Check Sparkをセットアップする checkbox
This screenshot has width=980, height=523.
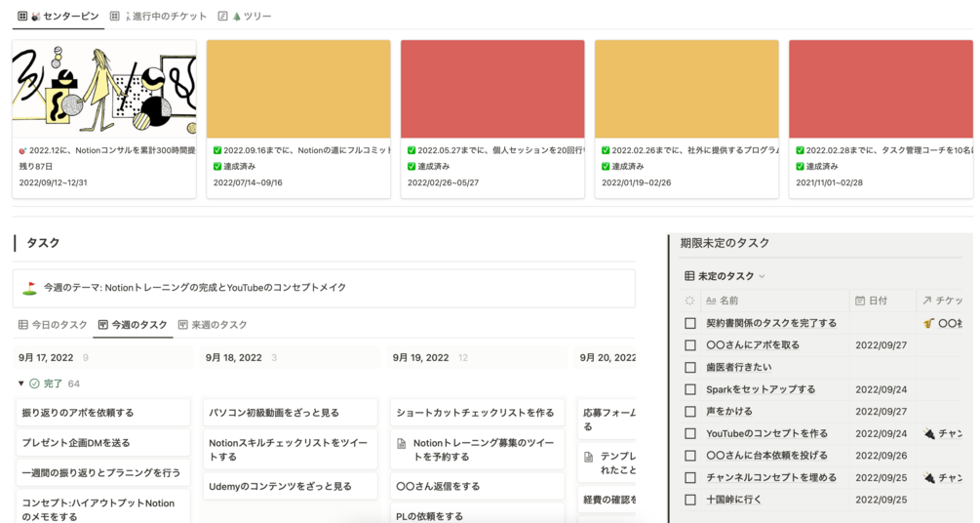click(x=690, y=389)
